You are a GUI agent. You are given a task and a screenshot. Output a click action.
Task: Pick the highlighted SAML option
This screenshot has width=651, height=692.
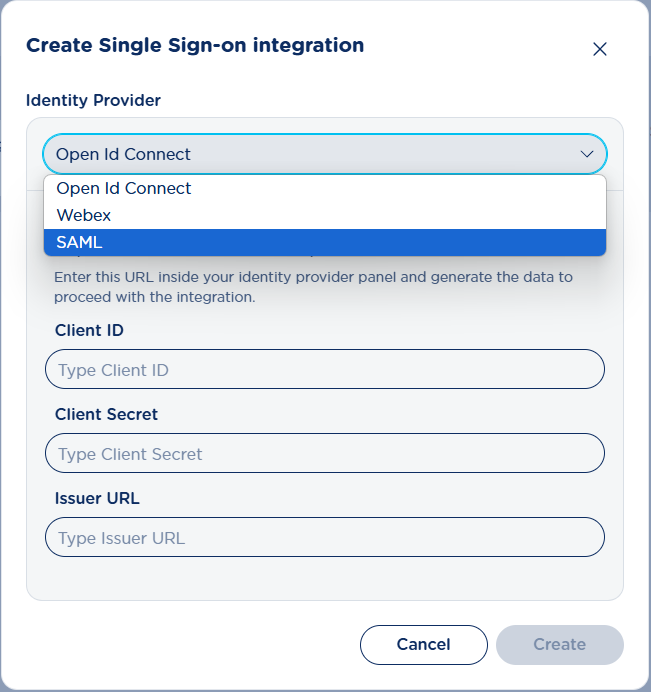[x=80, y=242]
